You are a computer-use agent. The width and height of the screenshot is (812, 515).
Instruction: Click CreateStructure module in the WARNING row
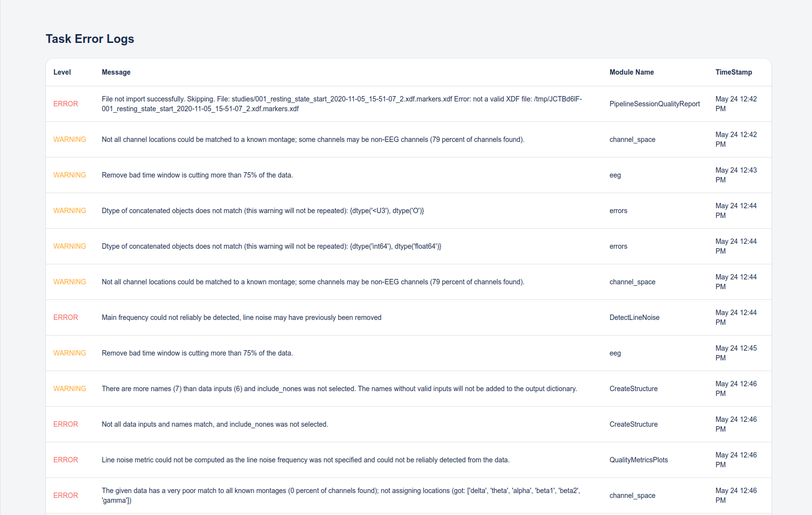tap(634, 389)
